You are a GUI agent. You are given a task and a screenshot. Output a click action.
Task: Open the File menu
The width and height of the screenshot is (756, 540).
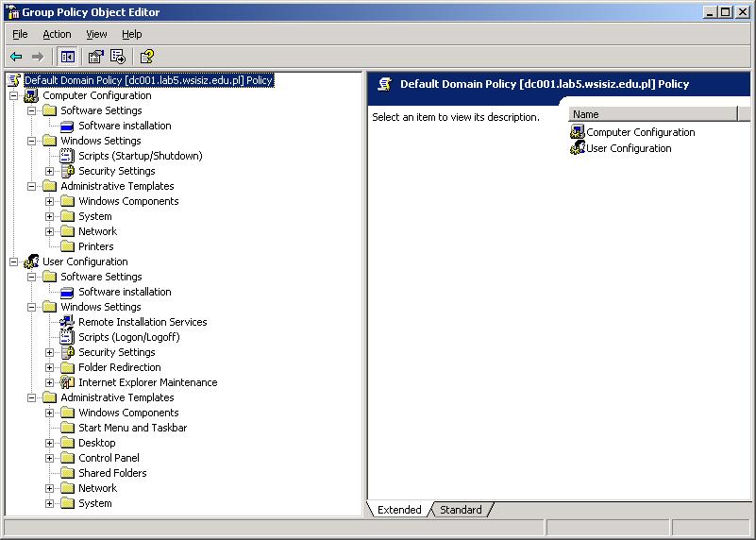pyautogui.click(x=20, y=34)
